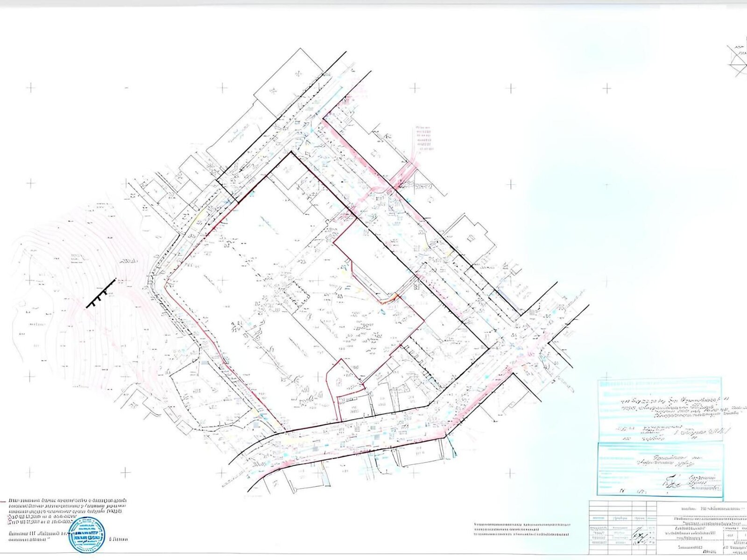Select the large rectangular building outline at plan top
This screenshot has height=560, width=747.
289,84
